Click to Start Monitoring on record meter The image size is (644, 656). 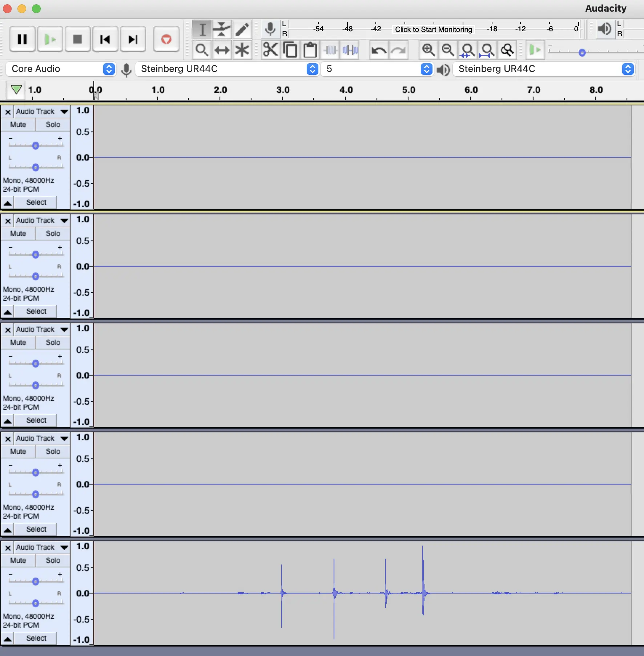tap(433, 29)
